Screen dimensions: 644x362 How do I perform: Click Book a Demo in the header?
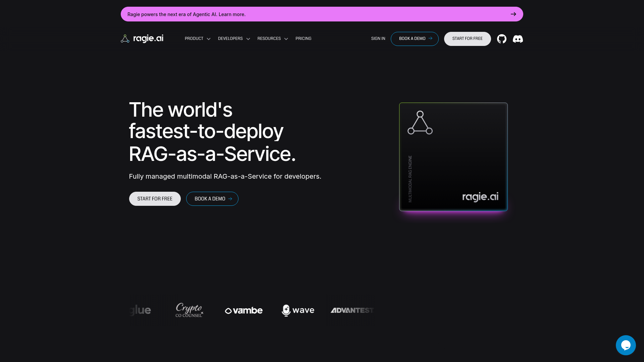[x=415, y=39]
